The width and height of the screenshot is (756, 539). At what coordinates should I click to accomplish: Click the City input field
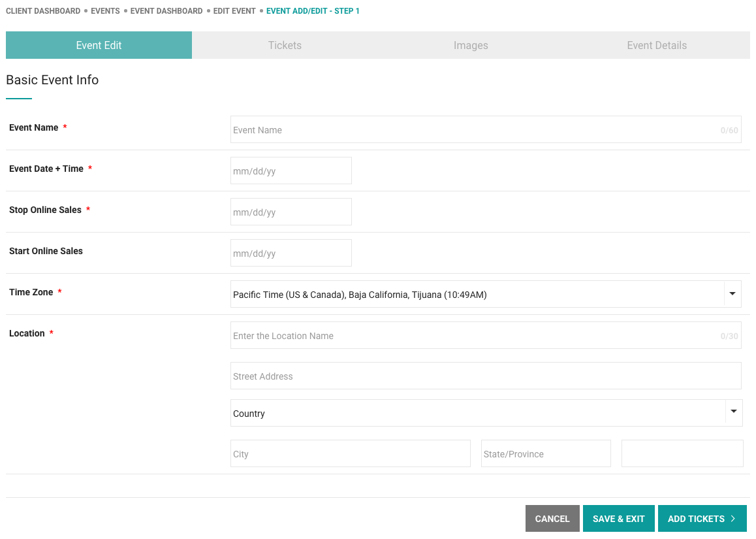351,453
